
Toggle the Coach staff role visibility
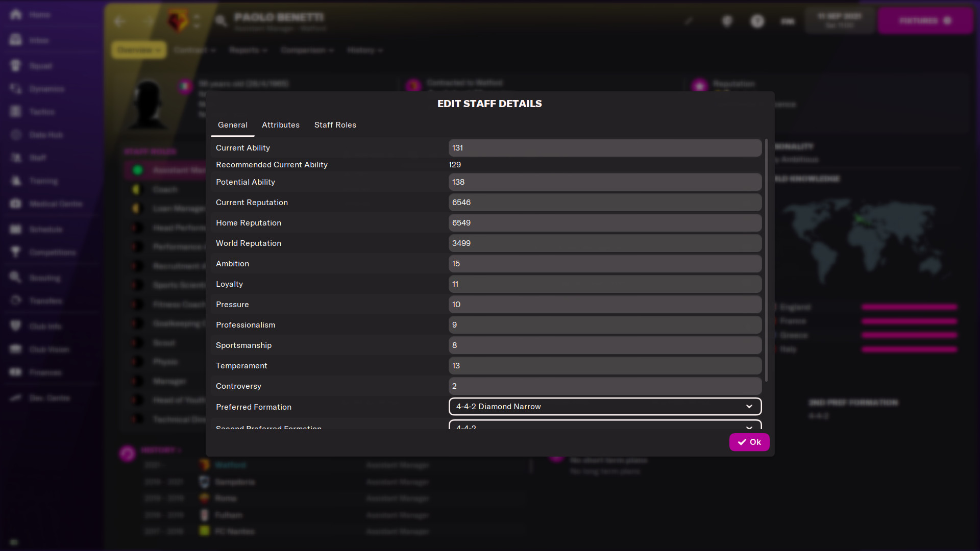(137, 189)
